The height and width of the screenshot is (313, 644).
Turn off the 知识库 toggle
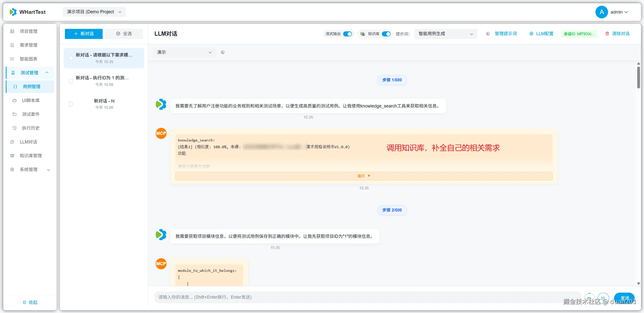tap(386, 34)
